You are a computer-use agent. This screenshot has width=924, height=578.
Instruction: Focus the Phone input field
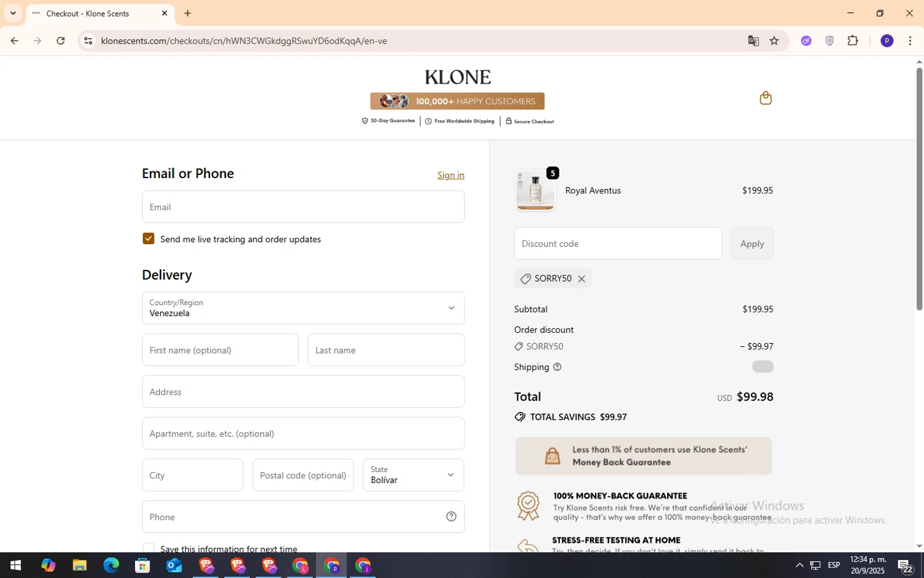(303, 516)
